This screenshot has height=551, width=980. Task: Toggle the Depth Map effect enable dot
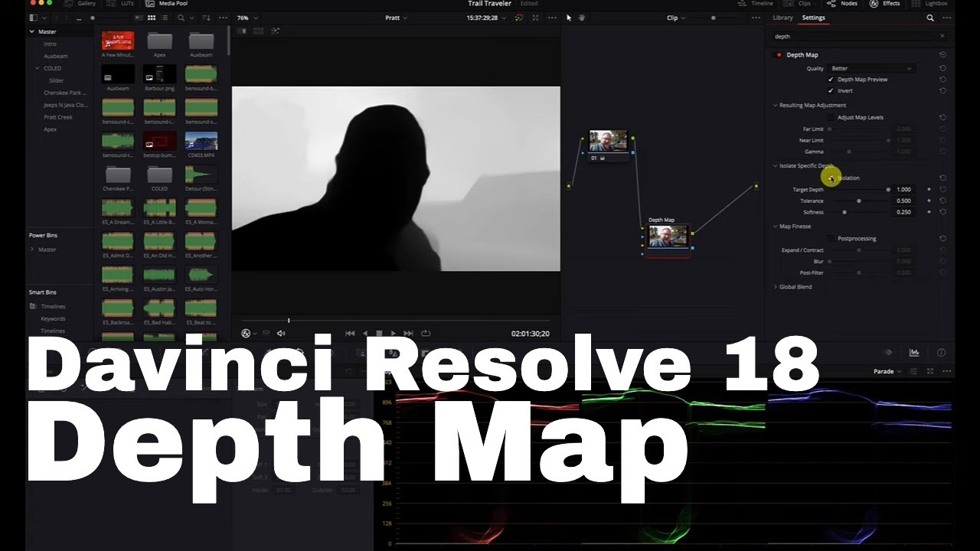coord(779,55)
